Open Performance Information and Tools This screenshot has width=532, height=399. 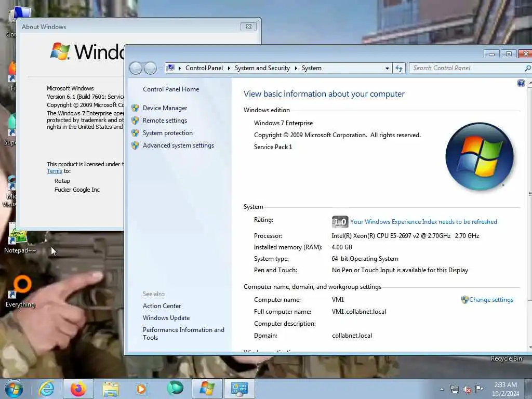coord(183,334)
